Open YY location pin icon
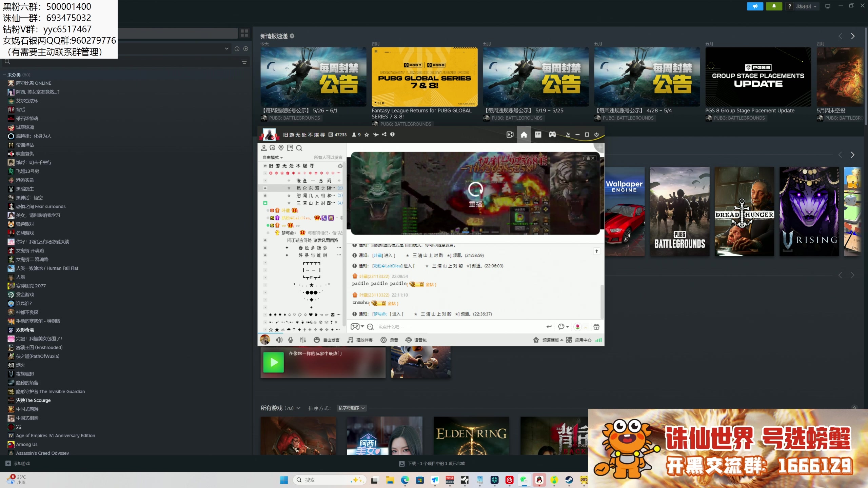The width and height of the screenshot is (868, 488). (x=281, y=148)
